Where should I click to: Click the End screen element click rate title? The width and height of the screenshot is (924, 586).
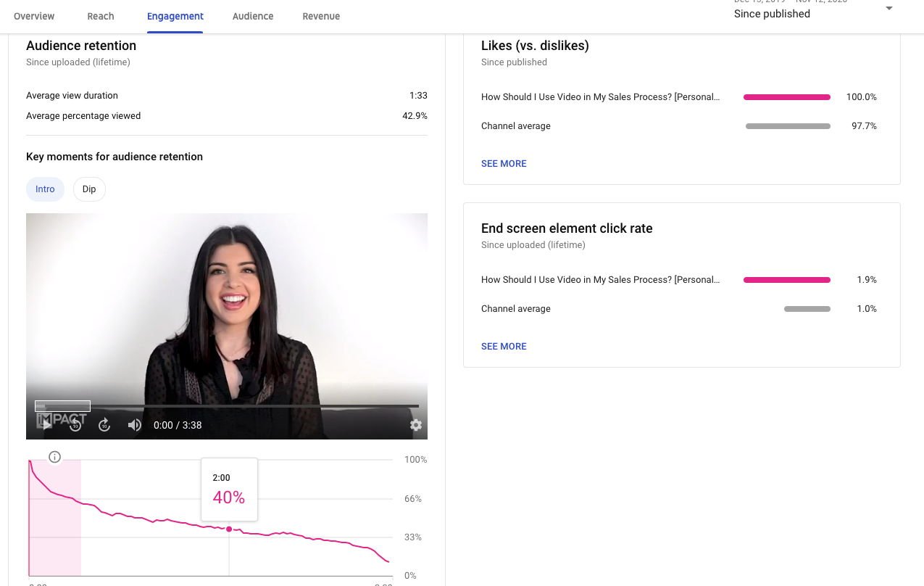[x=567, y=228]
